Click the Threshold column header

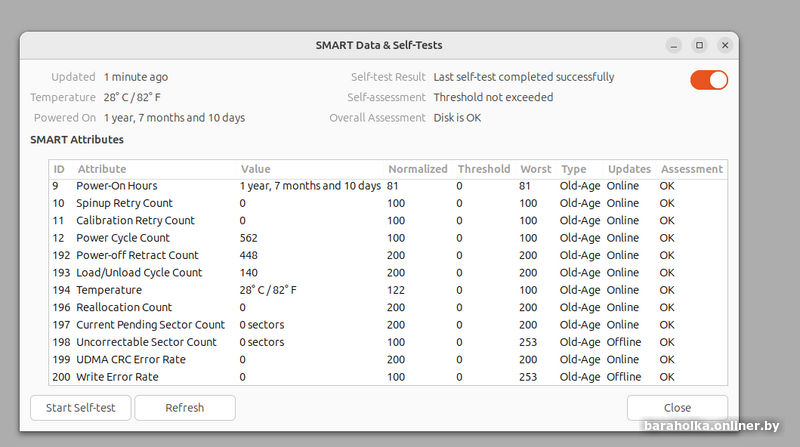tap(483, 169)
